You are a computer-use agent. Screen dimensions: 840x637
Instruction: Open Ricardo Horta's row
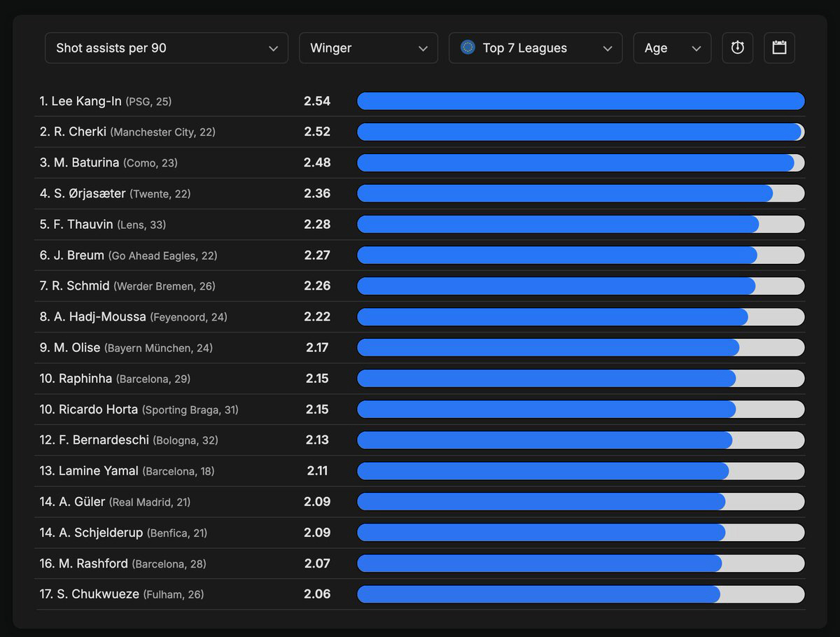tap(98, 409)
